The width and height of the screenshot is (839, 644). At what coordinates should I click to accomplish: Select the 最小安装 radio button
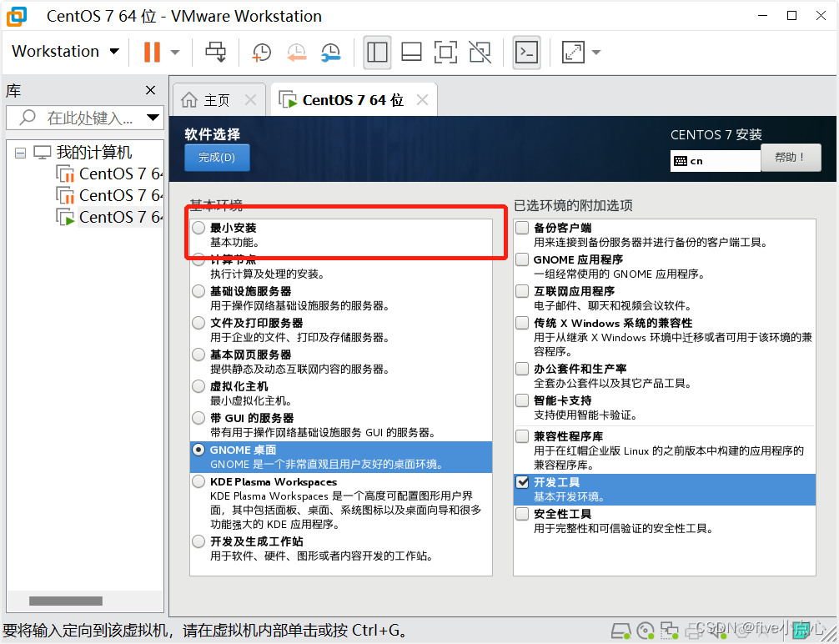198,228
